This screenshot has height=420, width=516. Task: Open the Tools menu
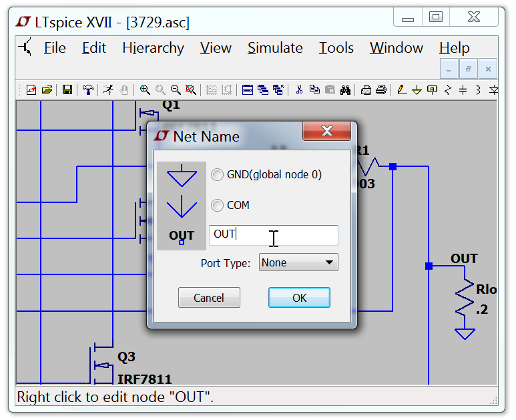click(x=336, y=48)
